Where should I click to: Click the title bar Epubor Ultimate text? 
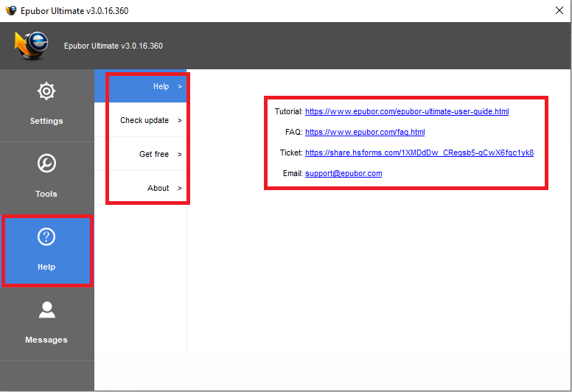pos(74,11)
